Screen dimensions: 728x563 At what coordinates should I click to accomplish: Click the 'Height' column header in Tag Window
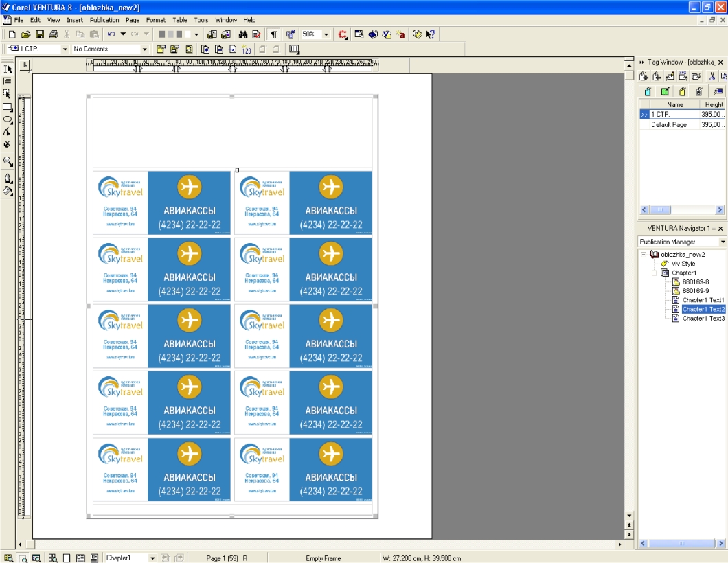(714, 105)
